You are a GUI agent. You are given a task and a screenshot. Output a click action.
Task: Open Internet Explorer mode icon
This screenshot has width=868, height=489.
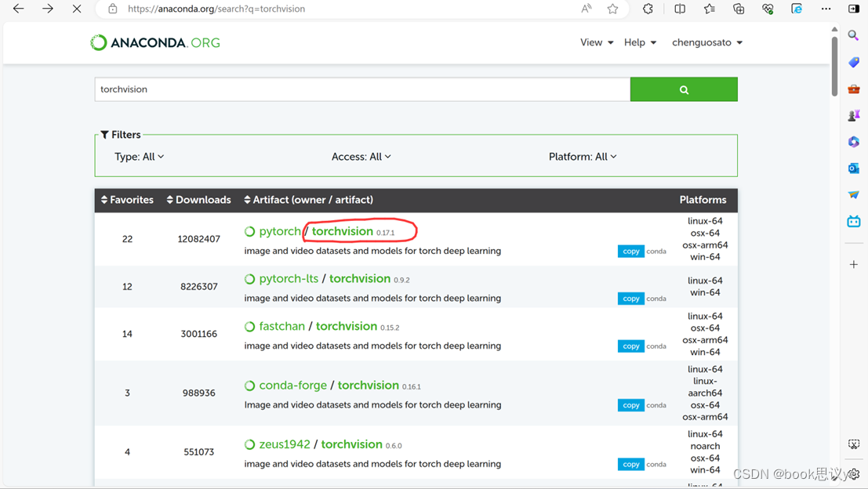tap(797, 9)
